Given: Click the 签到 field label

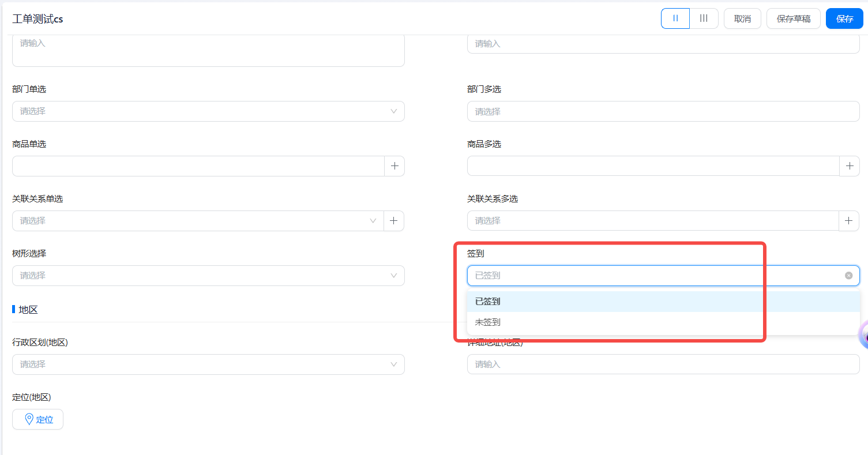Looking at the screenshot, I should tap(476, 254).
